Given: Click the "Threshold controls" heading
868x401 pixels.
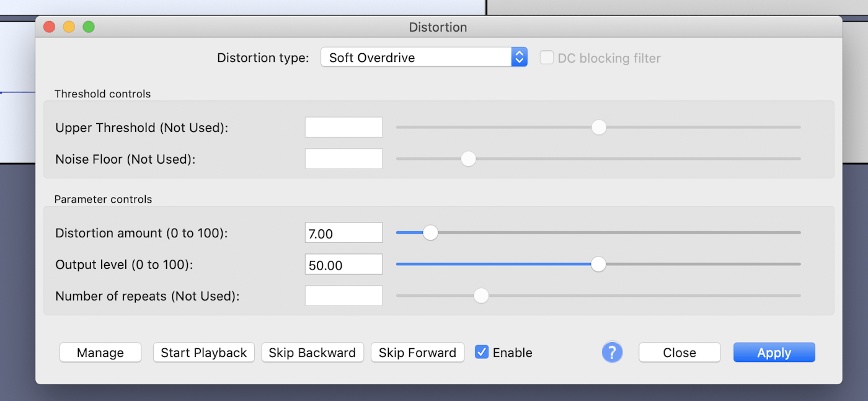Looking at the screenshot, I should [103, 94].
